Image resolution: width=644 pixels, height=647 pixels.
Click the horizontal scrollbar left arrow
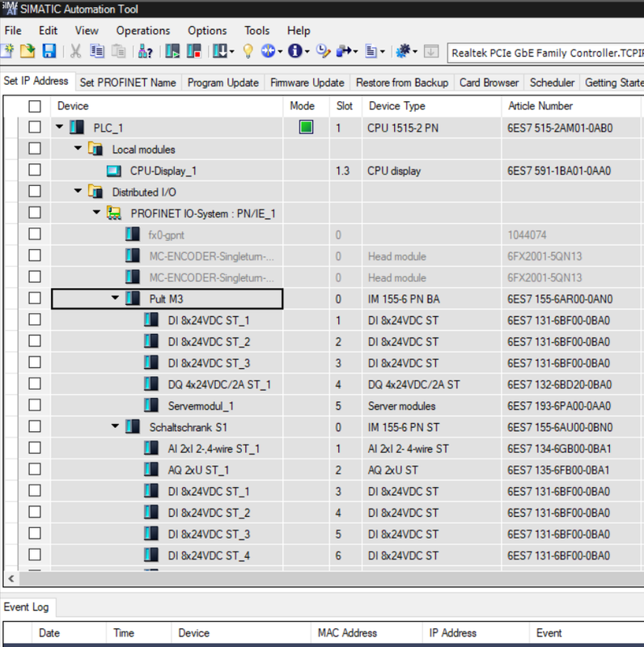[x=11, y=578]
